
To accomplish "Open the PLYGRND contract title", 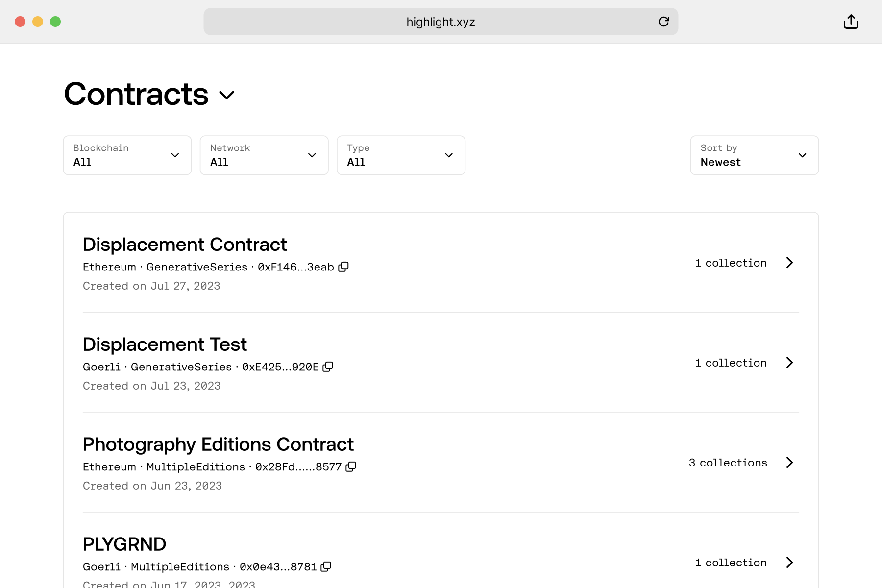I will coord(124,544).
